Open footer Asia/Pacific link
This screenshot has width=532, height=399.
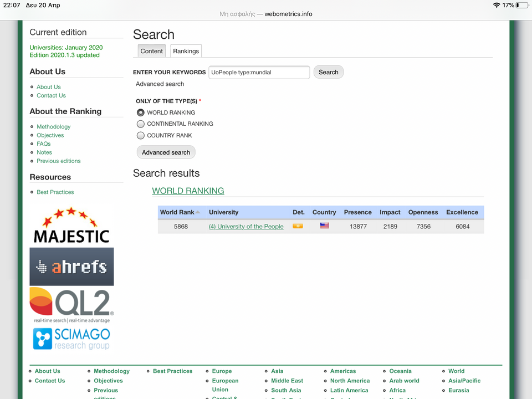(464, 381)
